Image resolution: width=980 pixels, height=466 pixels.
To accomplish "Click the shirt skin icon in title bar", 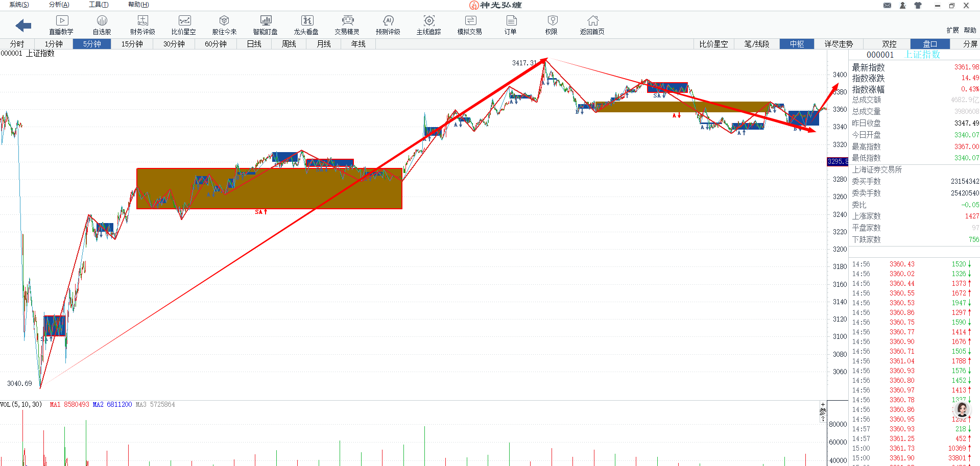I will (918, 5).
